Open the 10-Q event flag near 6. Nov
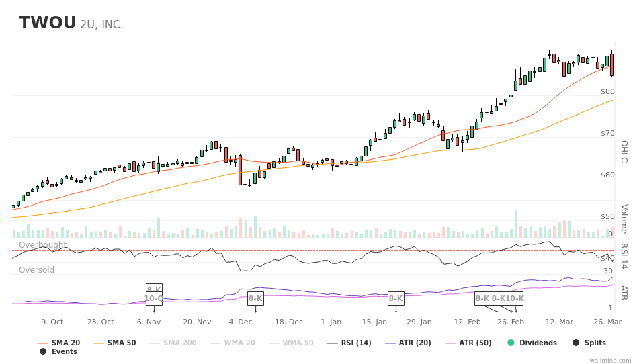 [x=154, y=299]
